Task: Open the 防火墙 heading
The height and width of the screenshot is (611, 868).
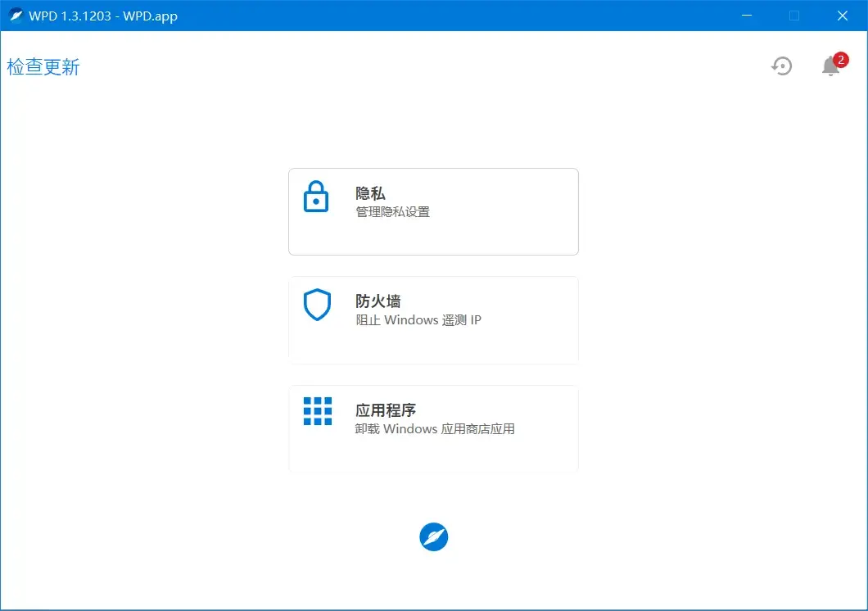Action: coord(378,301)
